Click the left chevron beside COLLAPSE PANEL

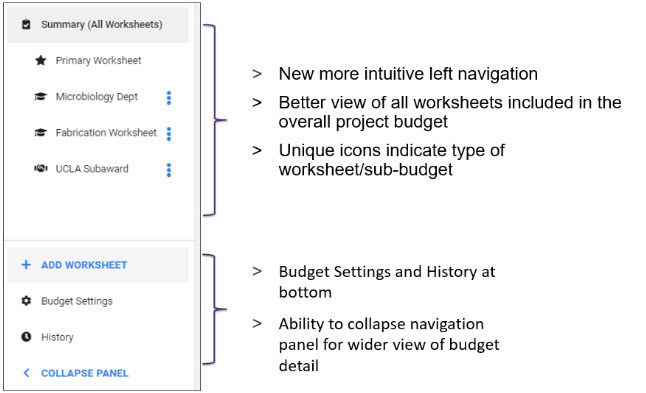point(26,373)
